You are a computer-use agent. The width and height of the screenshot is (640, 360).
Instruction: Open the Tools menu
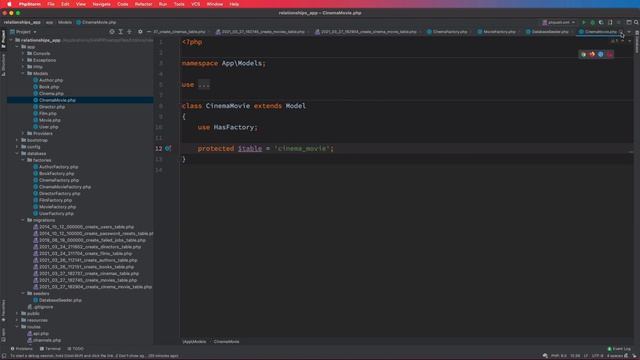(x=179, y=4)
